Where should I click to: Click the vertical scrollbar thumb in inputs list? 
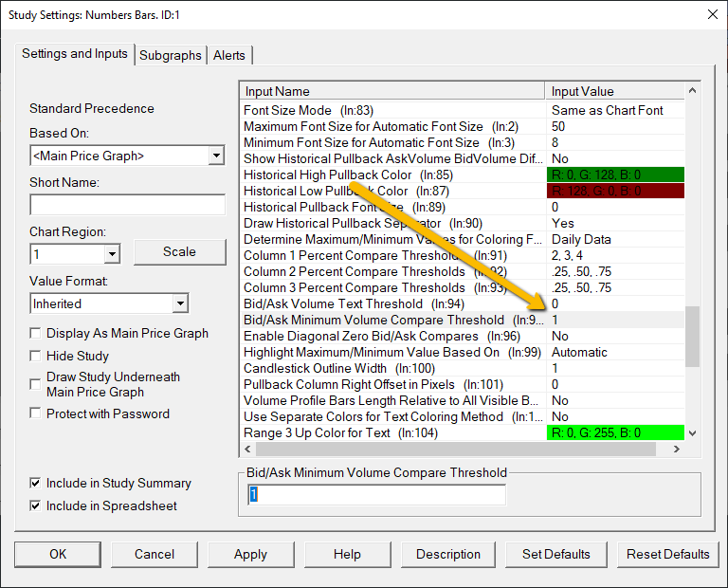[x=692, y=337]
